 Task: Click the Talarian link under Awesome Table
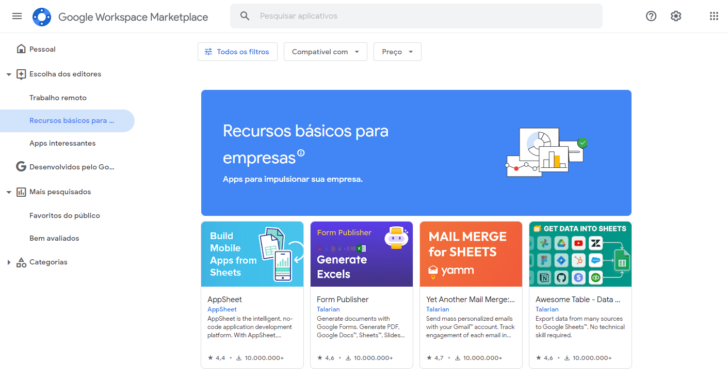point(547,309)
